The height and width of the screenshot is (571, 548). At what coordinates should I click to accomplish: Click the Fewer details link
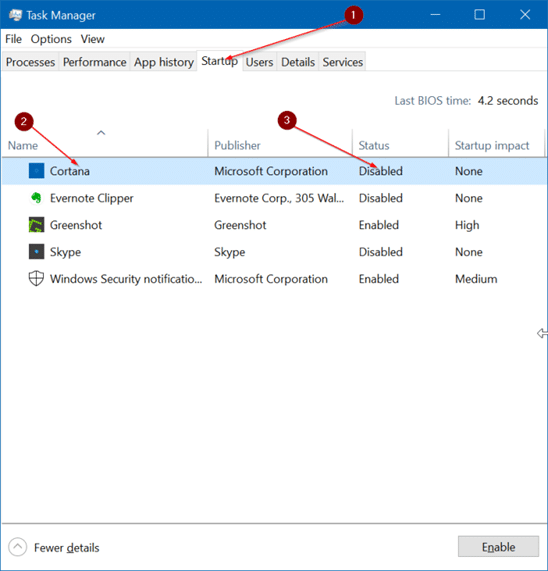(67, 548)
